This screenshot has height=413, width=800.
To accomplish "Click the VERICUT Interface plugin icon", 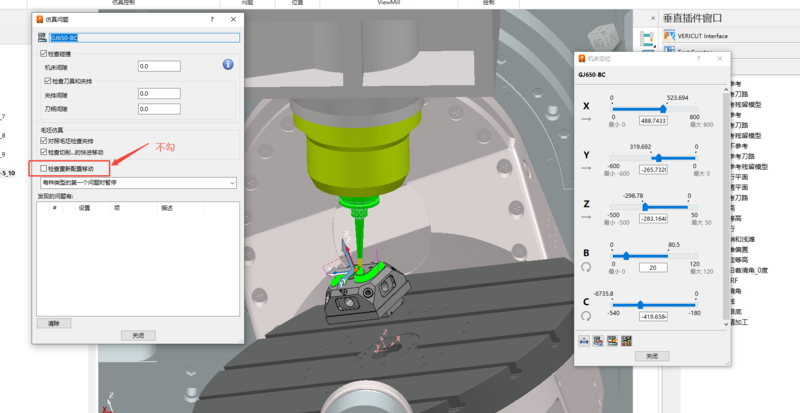I will pos(669,35).
